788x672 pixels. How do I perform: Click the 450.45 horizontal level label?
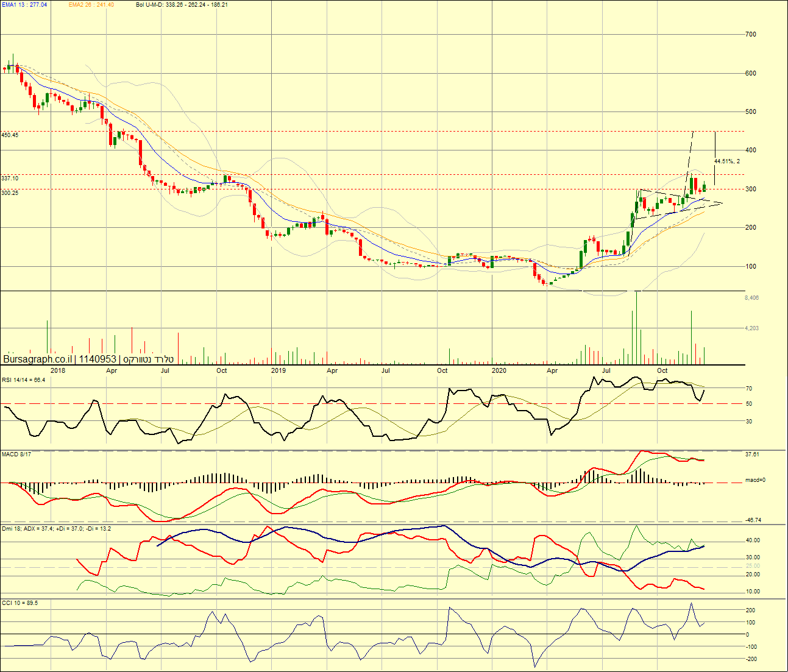[10, 135]
